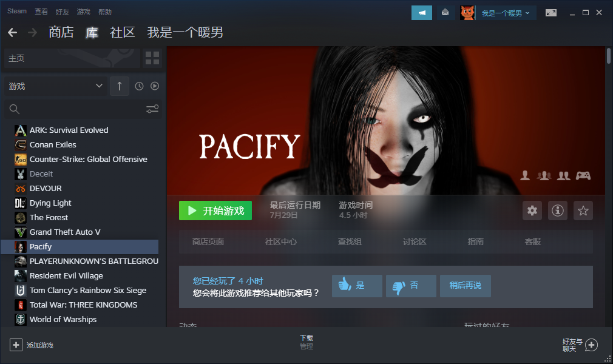613x364 pixels.
Task: Select Dying Light in library
Action: coord(80,203)
